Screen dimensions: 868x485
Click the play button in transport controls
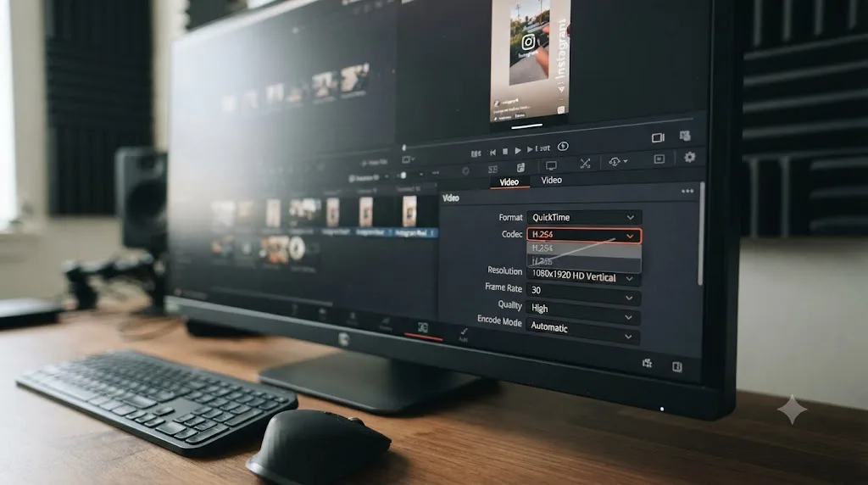pos(518,150)
